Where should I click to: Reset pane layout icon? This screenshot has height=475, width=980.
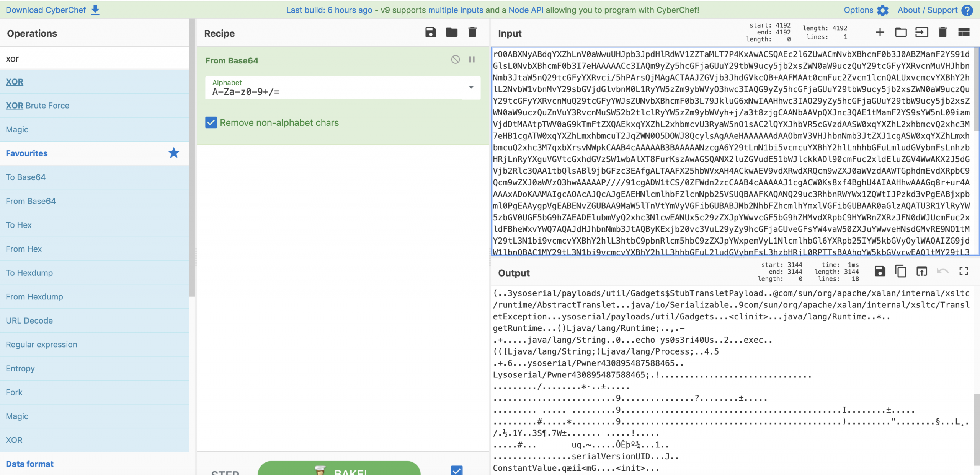pyautogui.click(x=964, y=32)
